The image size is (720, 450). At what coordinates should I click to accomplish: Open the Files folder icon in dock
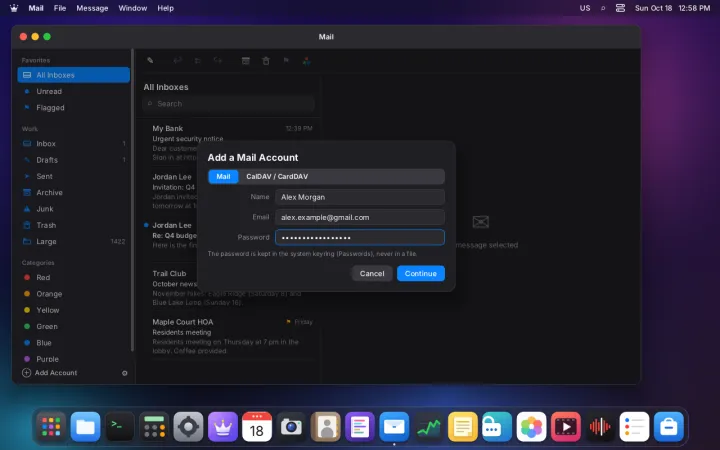[x=85, y=427]
